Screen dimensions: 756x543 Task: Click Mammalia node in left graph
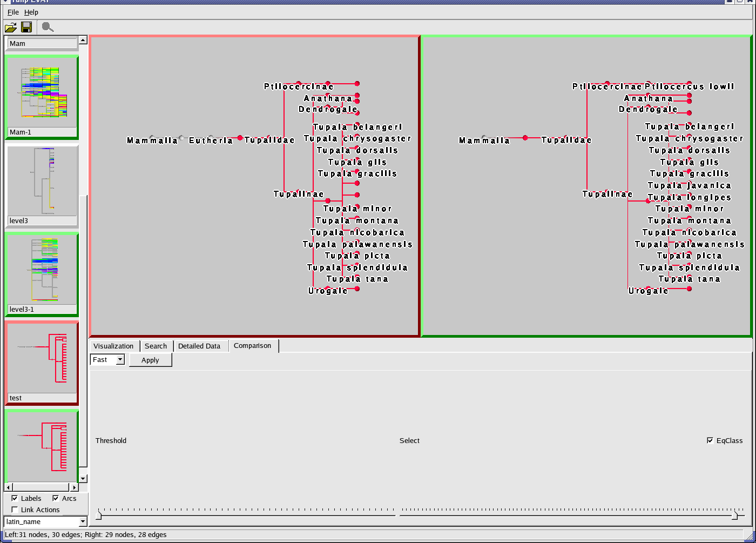click(x=152, y=140)
